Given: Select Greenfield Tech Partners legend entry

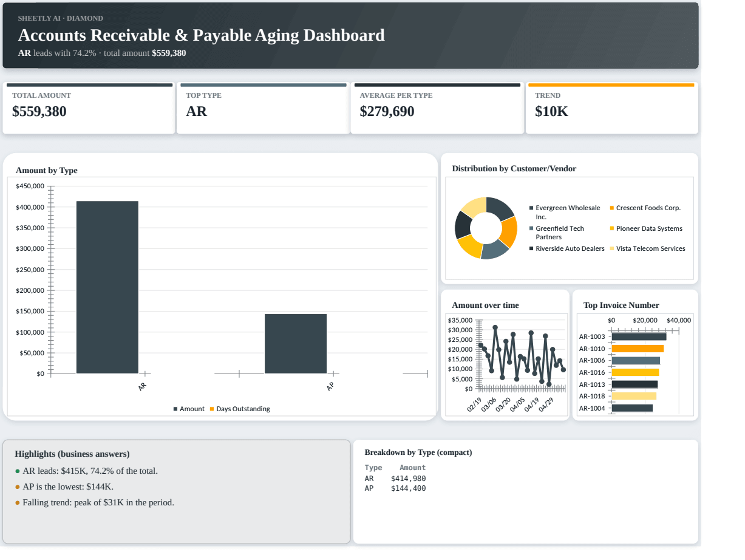Looking at the screenshot, I should (x=557, y=233).
